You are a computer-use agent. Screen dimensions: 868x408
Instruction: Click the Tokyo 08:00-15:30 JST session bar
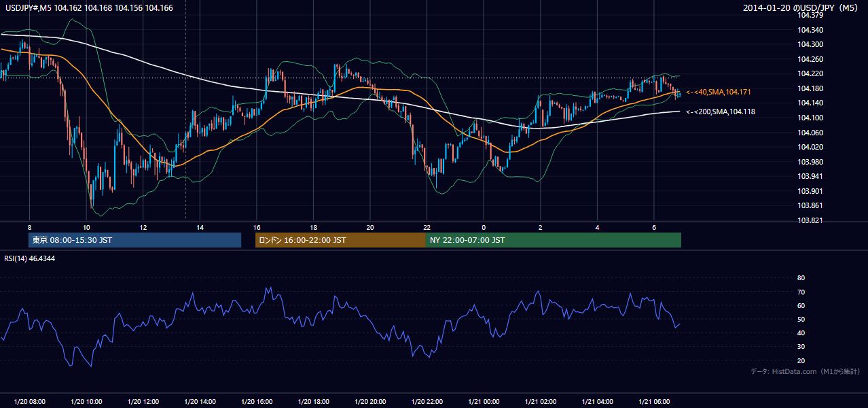click(134, 240)
